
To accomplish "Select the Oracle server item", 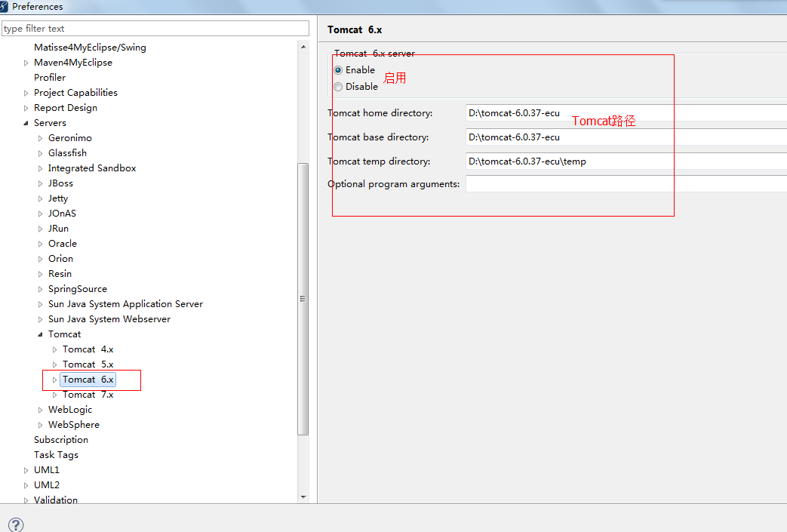I will point(62,244).
